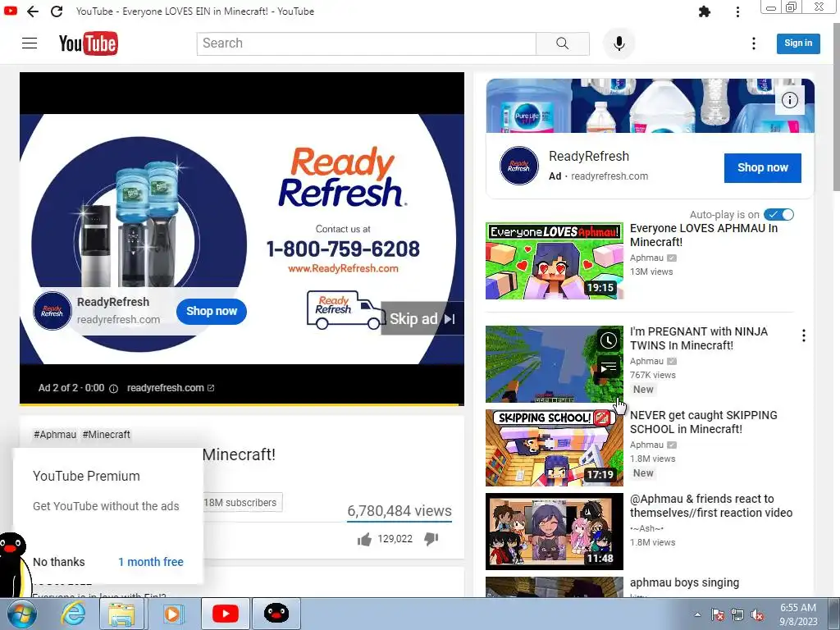
Task: Click aphmau boys singing video title
Action: tap(684, 583)
